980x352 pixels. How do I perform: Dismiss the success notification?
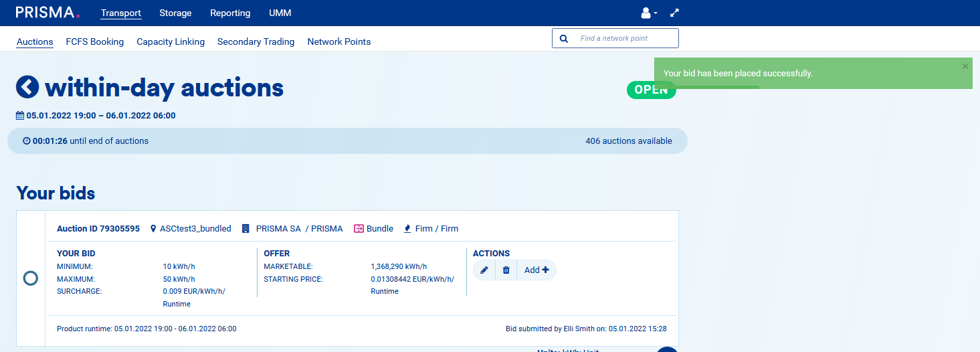point(965,66)
